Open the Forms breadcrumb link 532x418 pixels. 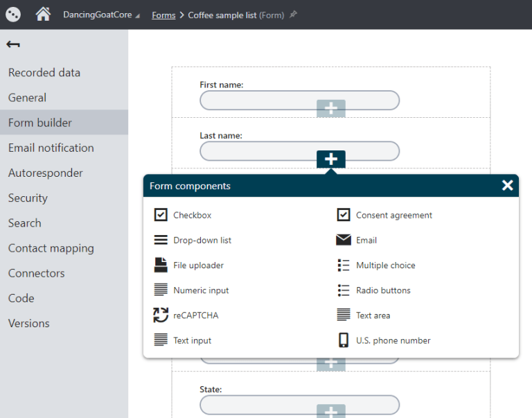163,15
